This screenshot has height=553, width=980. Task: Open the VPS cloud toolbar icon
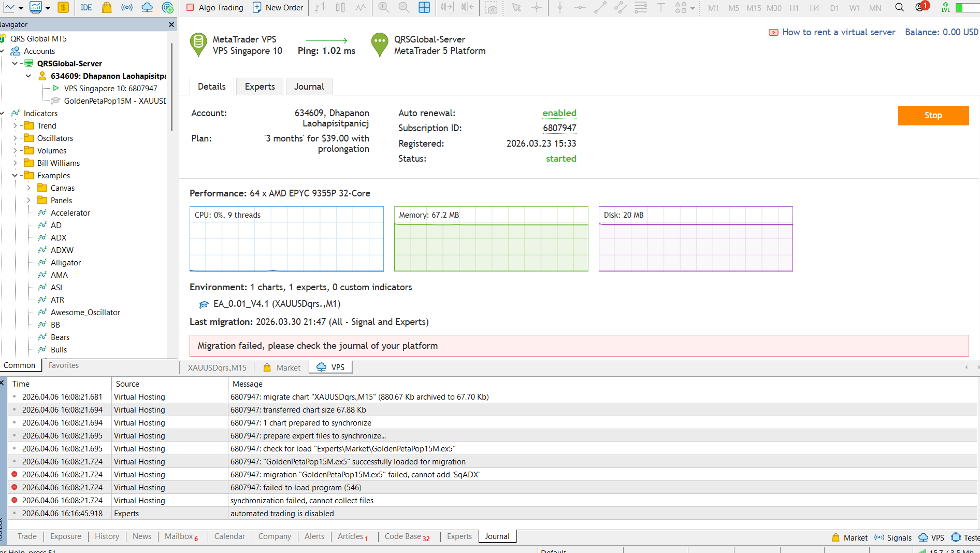(x=147, y=7)
